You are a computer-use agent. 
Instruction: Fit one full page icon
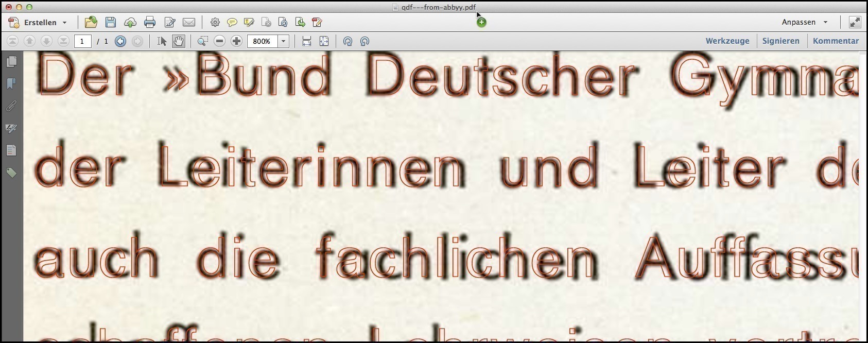324,41
